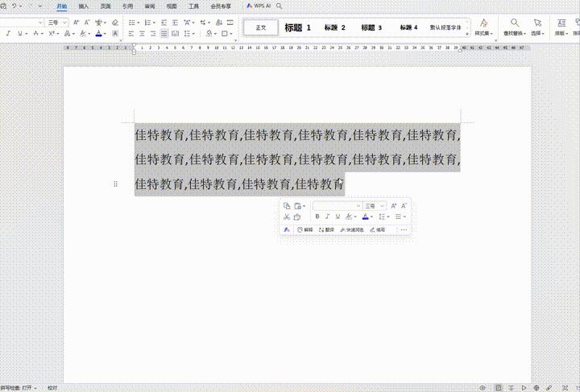Click the decrease font size icon in the ribbon
Viewport: 580px width, 392px height.
coord(87,23)
